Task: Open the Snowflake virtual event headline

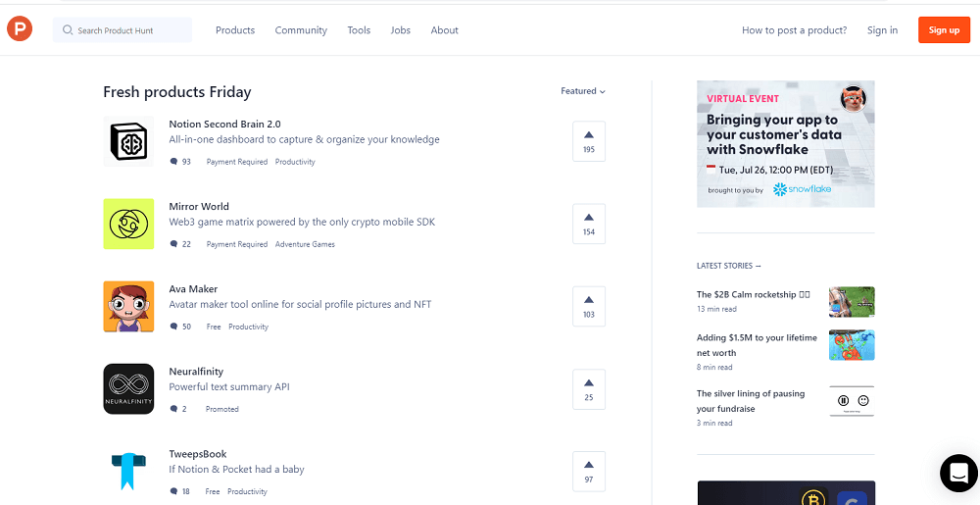Action: click(774, 134)
